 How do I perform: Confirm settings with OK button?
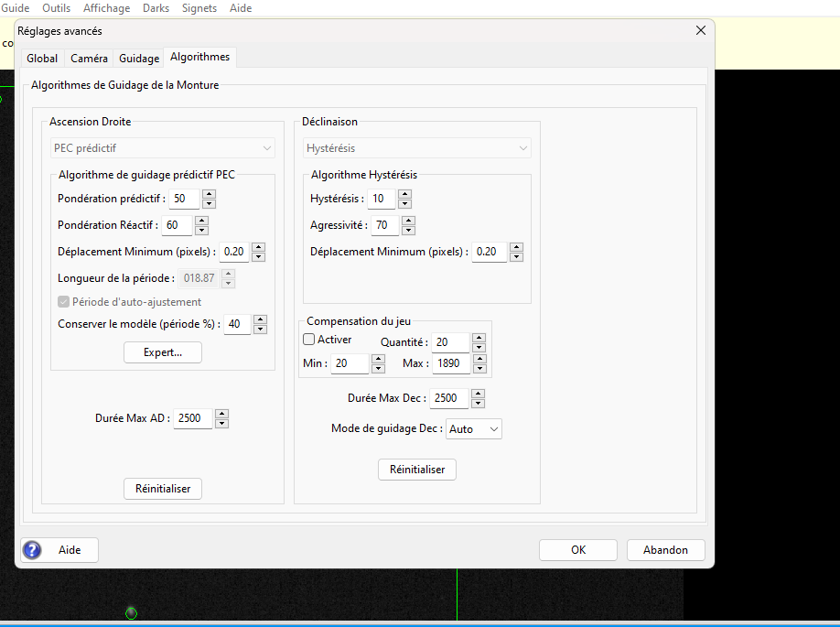coord(578,550)
